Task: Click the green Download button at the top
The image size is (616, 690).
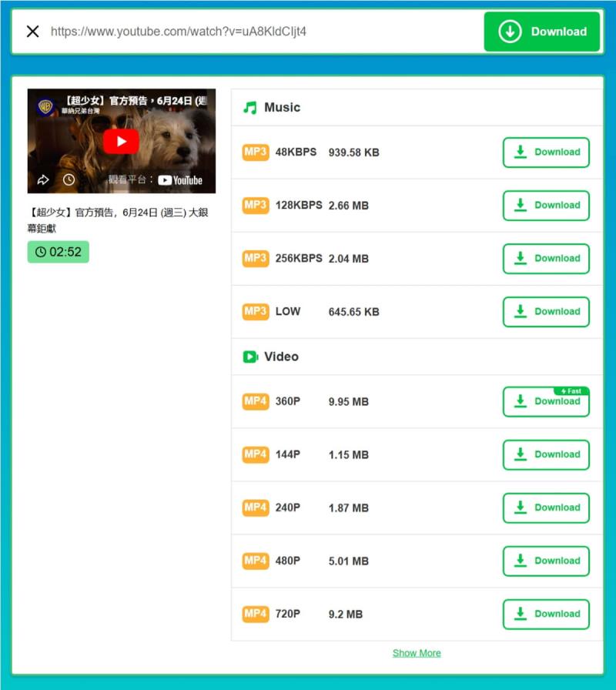Action: pos(542,32)
